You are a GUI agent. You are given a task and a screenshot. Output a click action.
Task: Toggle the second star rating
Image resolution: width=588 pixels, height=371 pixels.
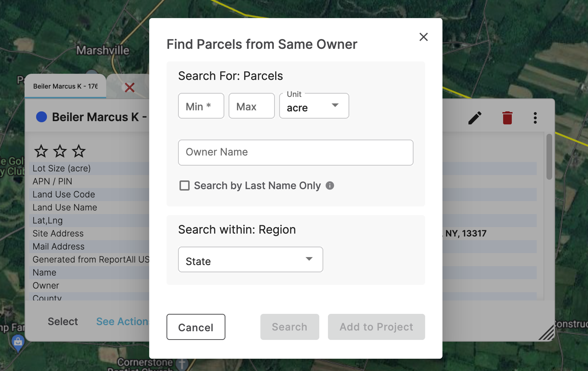coord(60,151)
